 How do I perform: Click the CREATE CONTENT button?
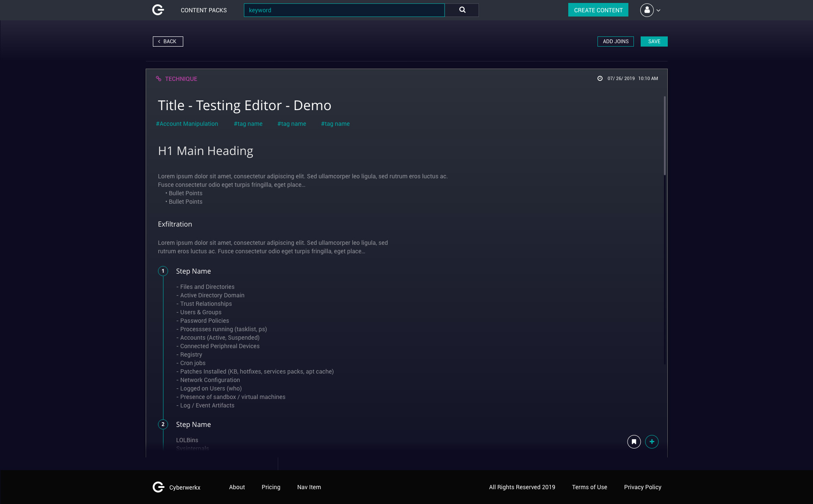[598, 10]
